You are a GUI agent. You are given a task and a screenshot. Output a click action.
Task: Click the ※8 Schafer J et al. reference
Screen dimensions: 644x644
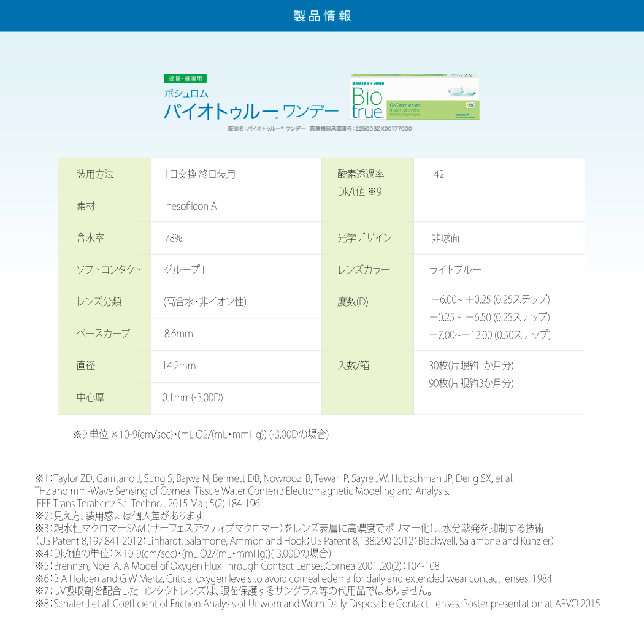click(x=318, y=604)
